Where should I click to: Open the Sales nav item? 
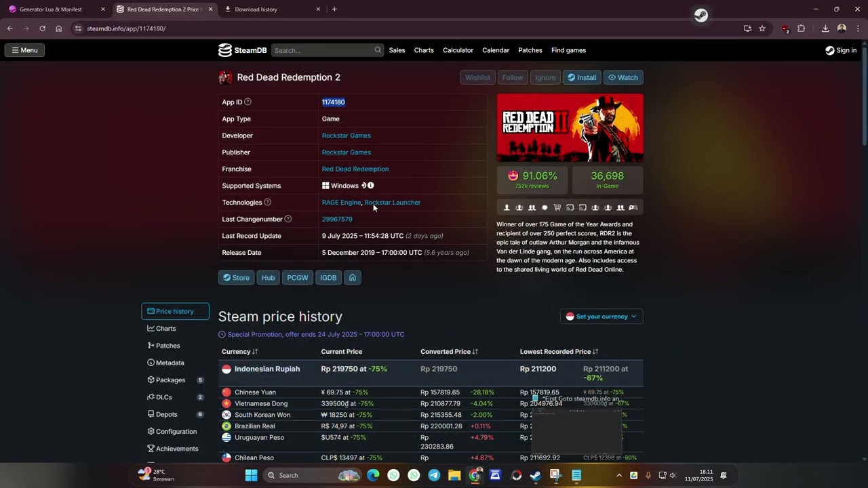tap(397, 50)
